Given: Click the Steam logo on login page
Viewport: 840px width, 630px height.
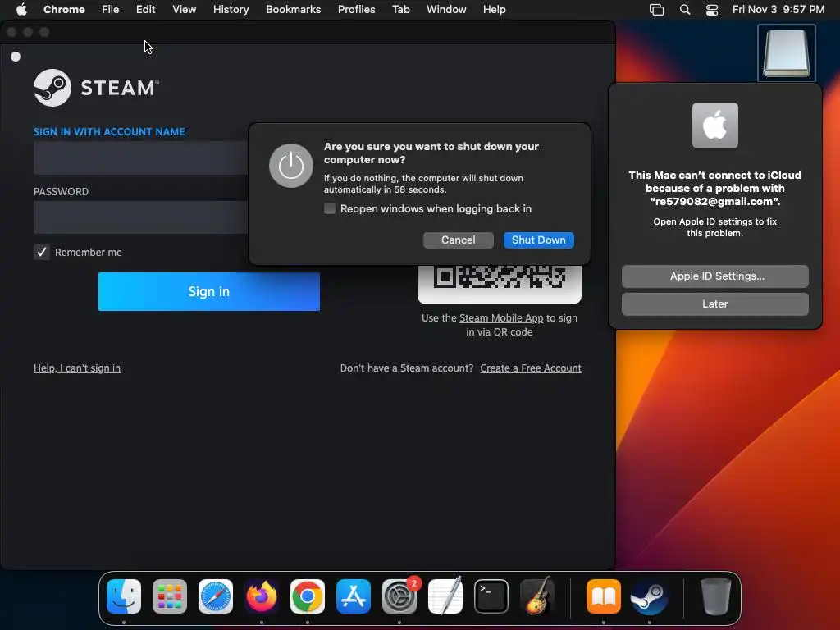Looking at the screenshot, I should pos(97,87).
